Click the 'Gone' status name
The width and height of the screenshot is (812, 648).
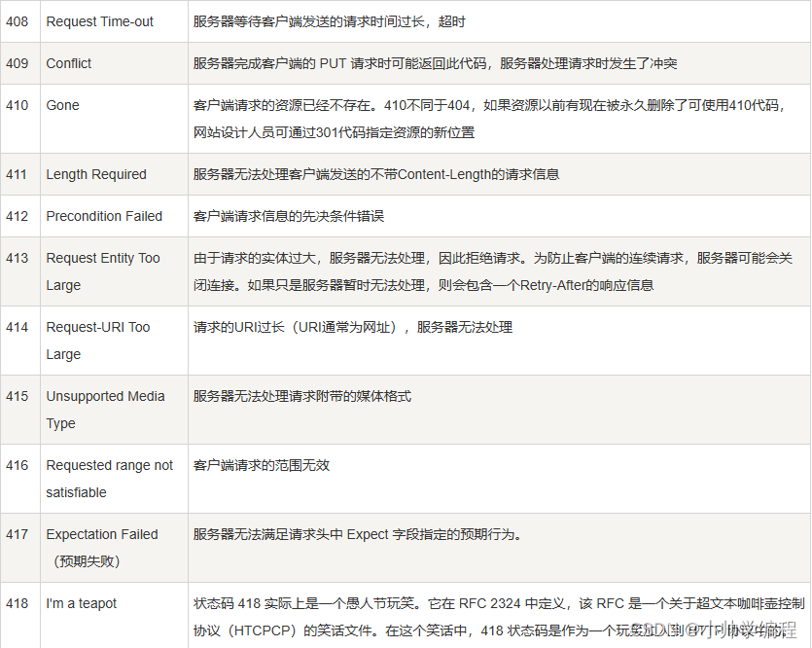(x=62, y=105)
